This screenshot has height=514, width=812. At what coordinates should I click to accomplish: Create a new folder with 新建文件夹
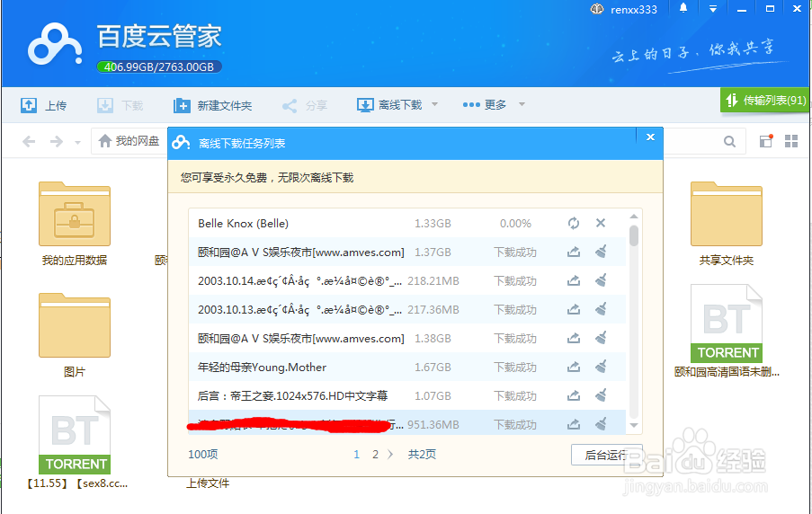pos(212,106)
